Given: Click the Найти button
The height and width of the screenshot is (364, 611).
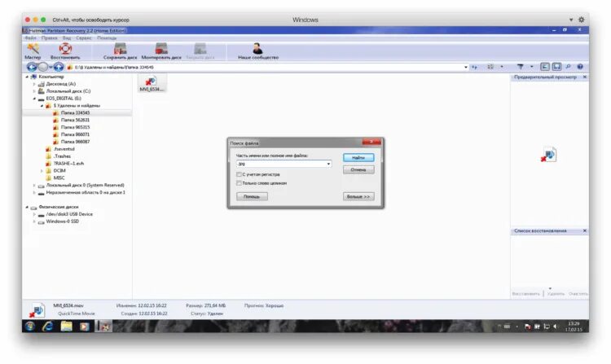Looking at the screenshot, I should tap(358, 158).
